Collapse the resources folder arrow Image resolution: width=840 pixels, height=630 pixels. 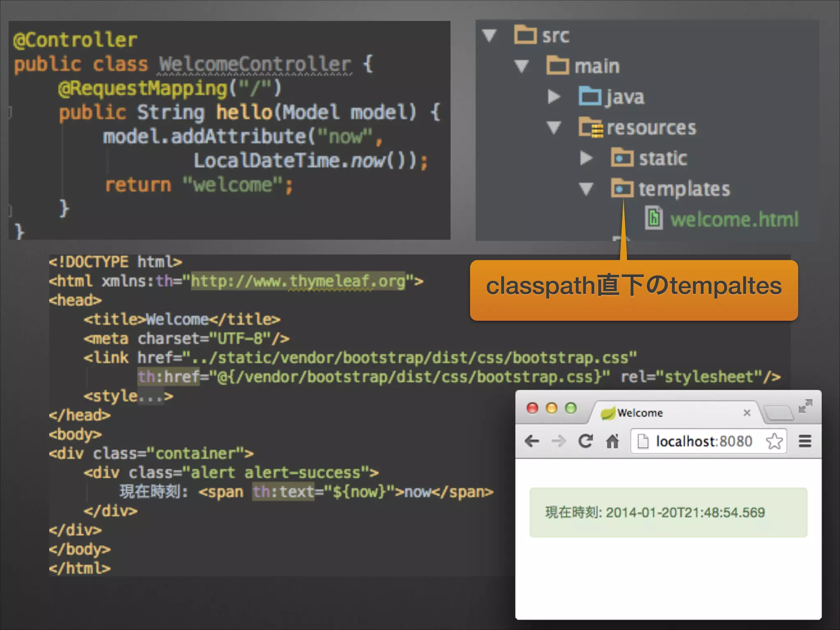tap(554, 128)
